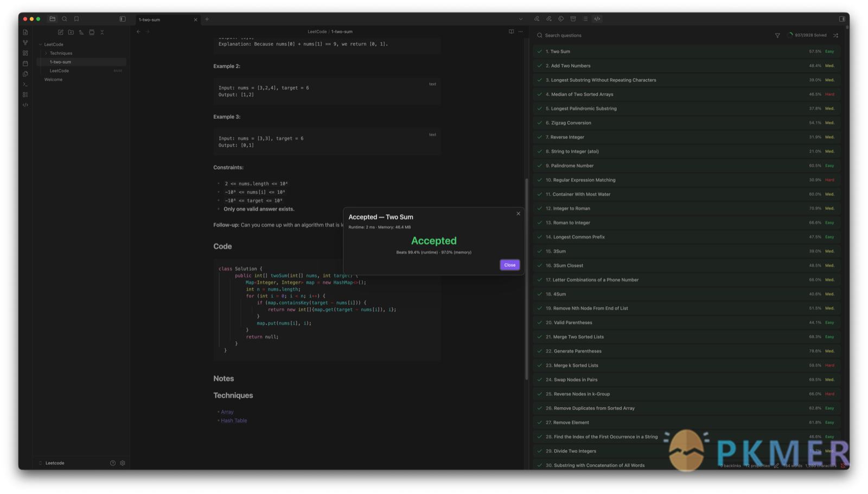Open question 2. Add Two Numbers

(x=687, y=66)
